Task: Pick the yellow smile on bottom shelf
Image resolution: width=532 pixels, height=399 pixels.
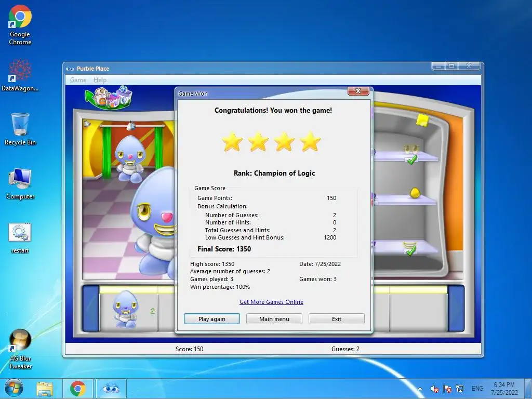Action: (410, 245)
